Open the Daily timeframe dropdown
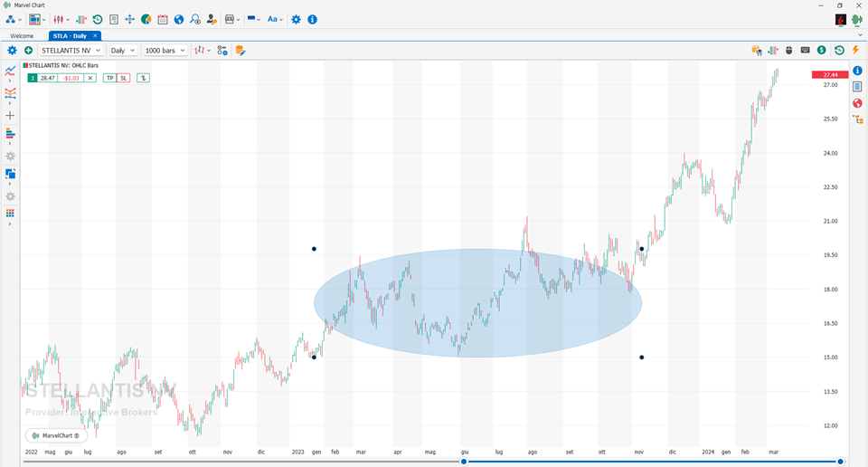868x467 pixels. tap(122, 51)
